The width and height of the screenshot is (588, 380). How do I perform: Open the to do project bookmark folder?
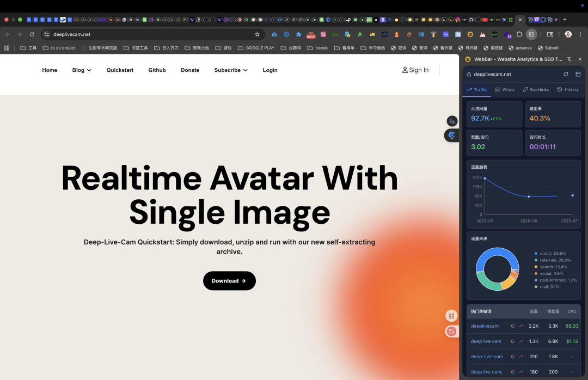tap(59, 48)
